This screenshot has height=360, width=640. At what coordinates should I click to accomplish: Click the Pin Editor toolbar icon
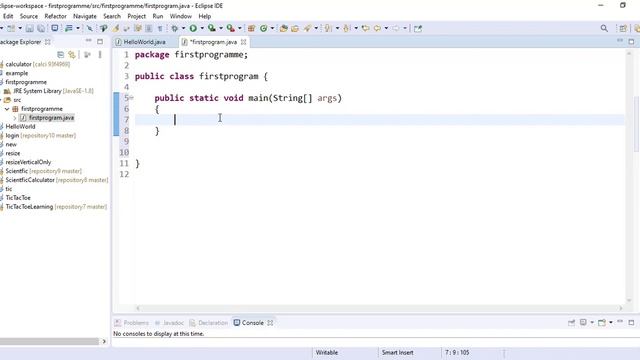tap(418, 28)
